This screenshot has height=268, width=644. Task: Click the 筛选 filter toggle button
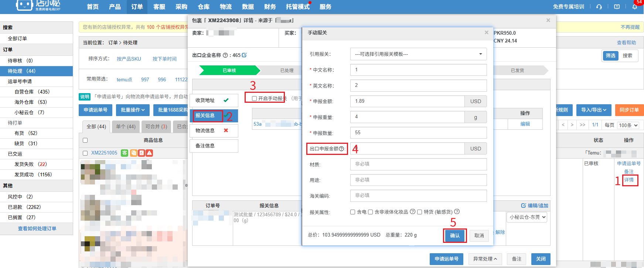(610, 55)
